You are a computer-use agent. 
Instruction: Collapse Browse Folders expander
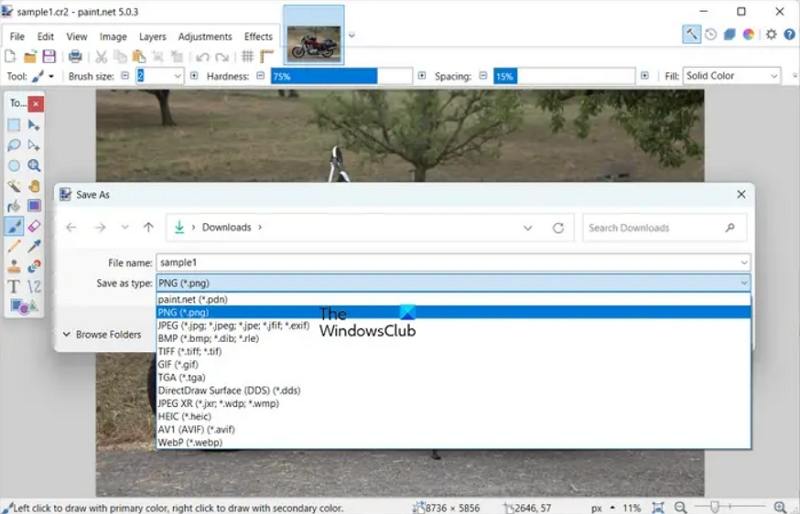103,334
